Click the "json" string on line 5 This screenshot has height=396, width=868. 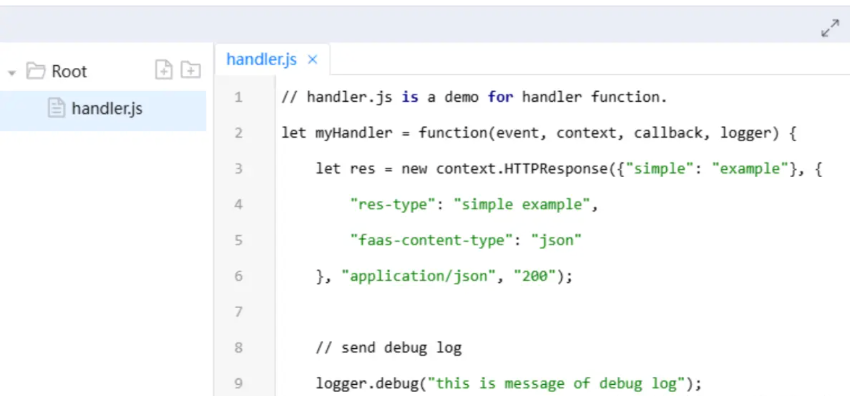(x=556, y=241)
